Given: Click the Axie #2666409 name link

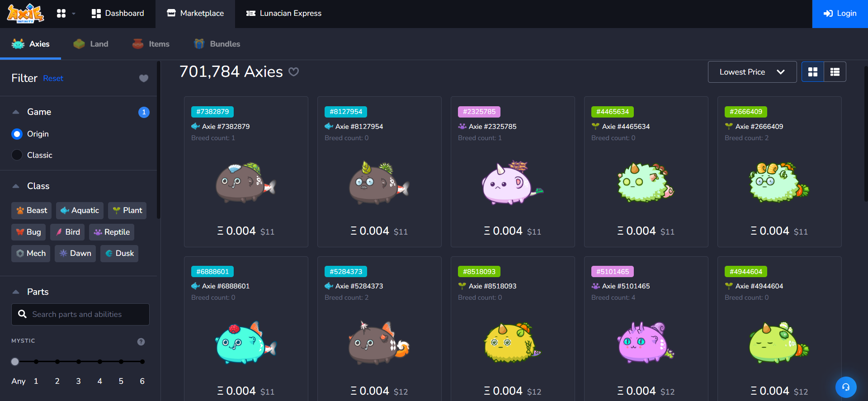Looking at the screenshot, I should 759,127.
